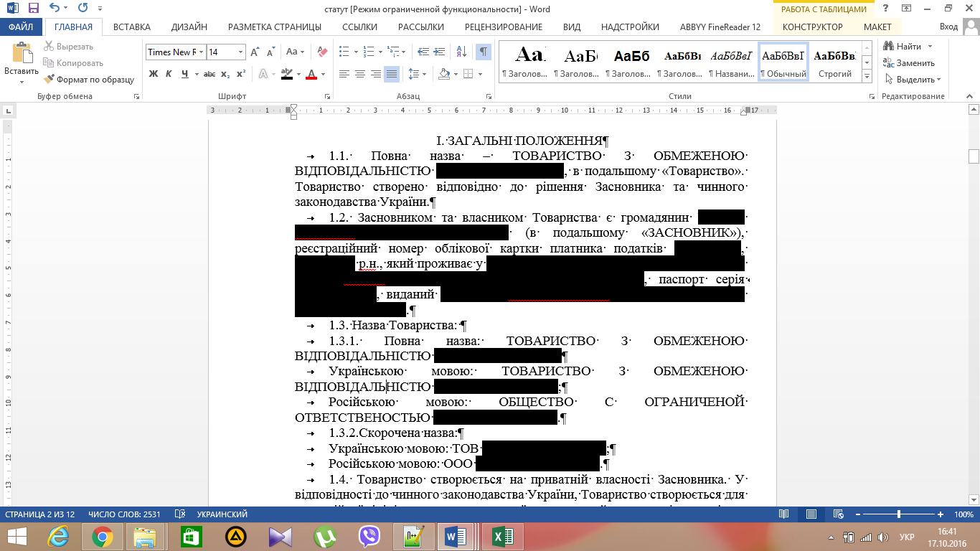
Task: Expand the styles gallery more arrow
Action: tap(867, 77)
